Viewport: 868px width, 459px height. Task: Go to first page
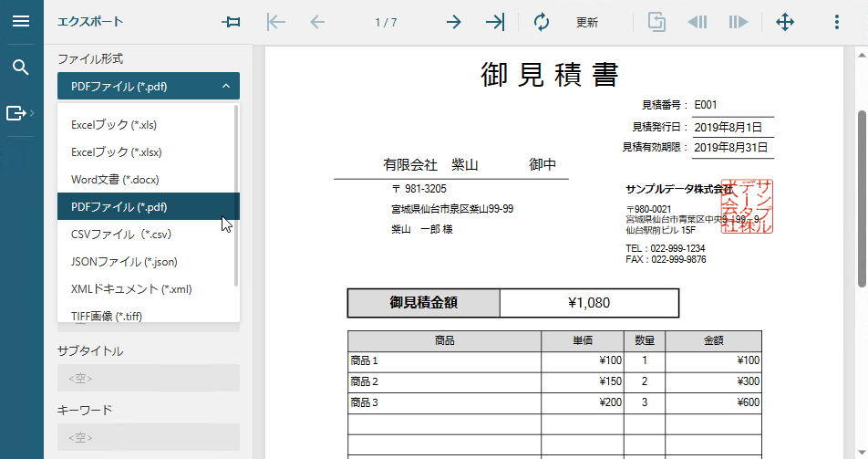275,22
